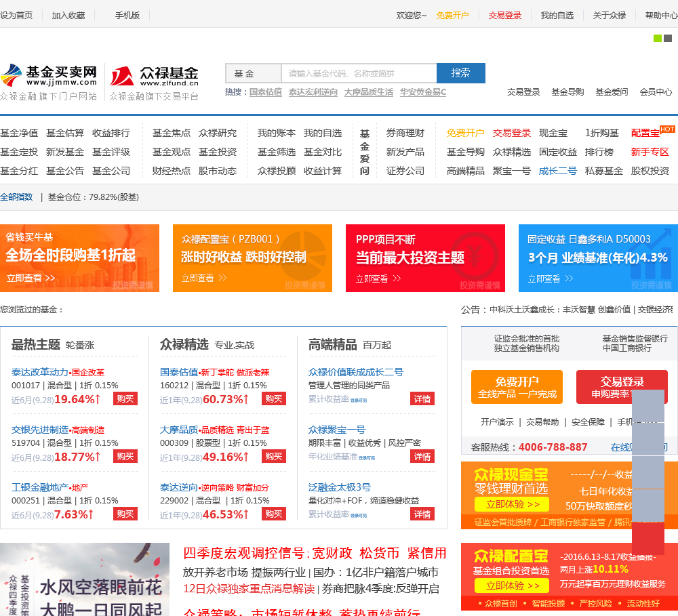The height and width of the screenshot is (616, 678).
Task: Open 交易帮助 link
Action: click(x=542, y=422)
